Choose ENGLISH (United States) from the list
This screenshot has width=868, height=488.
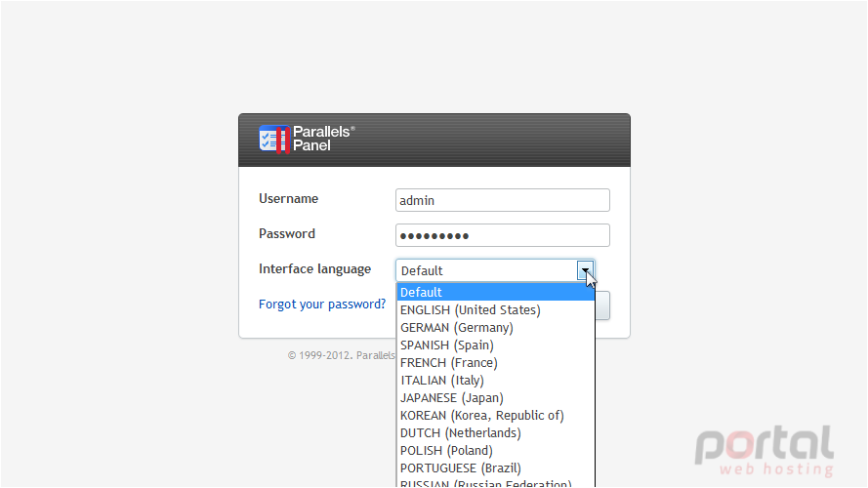pyautogui.click(x=495, y=309)
